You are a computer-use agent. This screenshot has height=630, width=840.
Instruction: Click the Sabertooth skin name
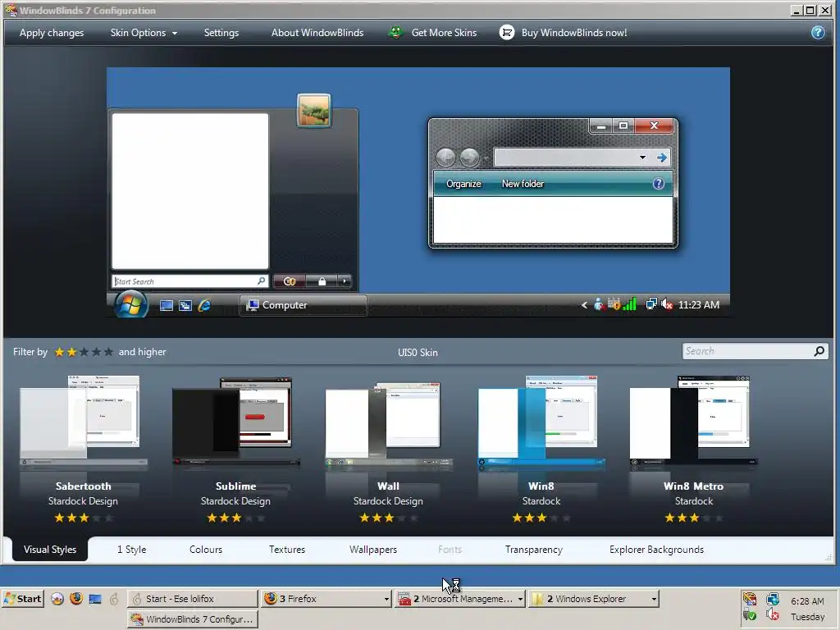click(x=83, y=486)
